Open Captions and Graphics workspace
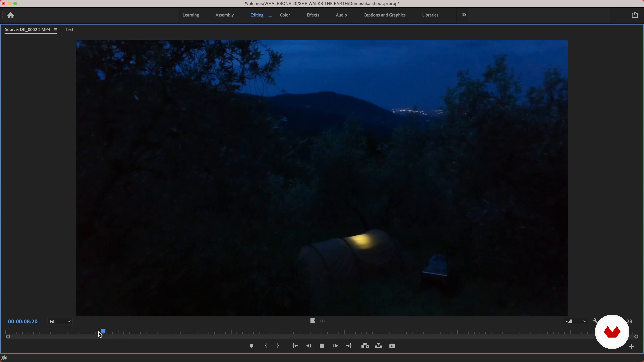 click(x=384, y=15)
